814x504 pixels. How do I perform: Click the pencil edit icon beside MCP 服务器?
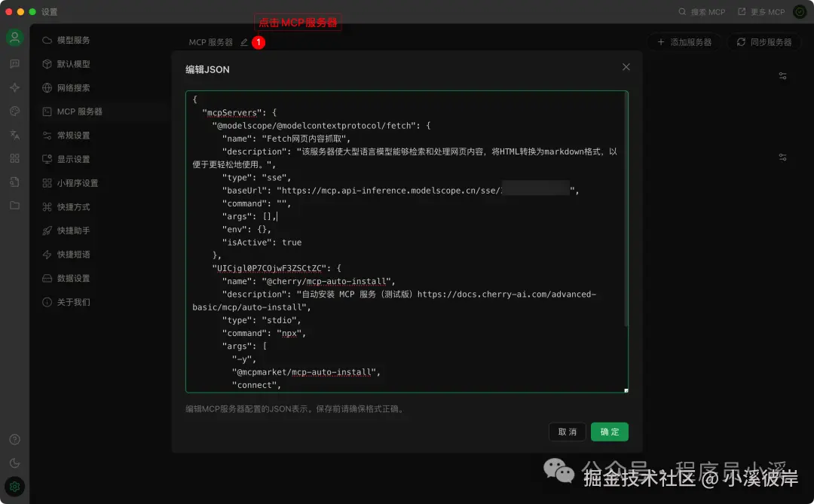point(244,42)
